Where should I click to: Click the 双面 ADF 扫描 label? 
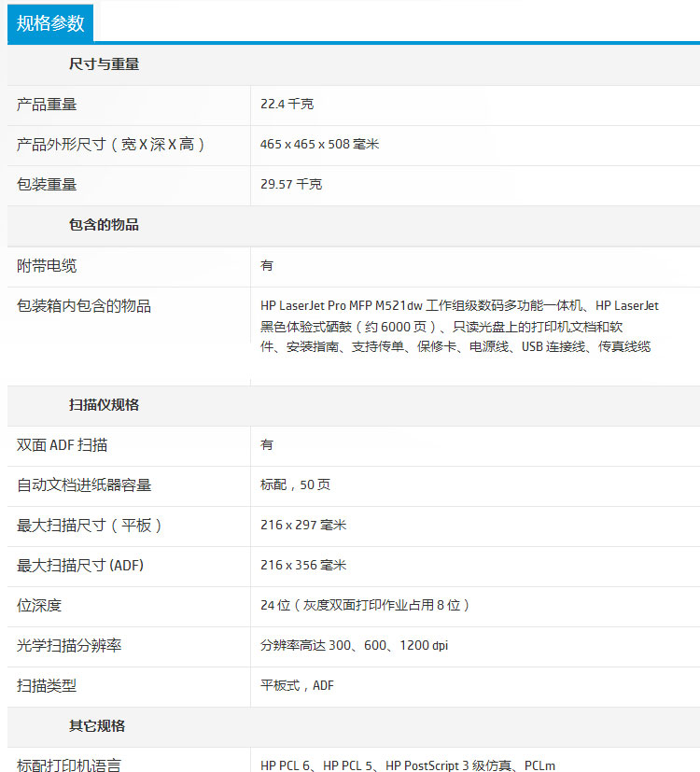(x=62, y=445)
